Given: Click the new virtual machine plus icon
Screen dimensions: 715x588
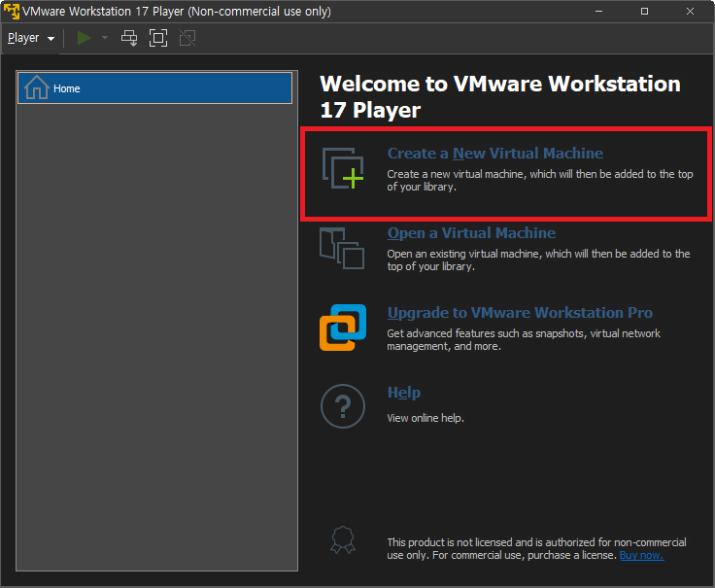Looking at the screenshot, I should point(343,168).
